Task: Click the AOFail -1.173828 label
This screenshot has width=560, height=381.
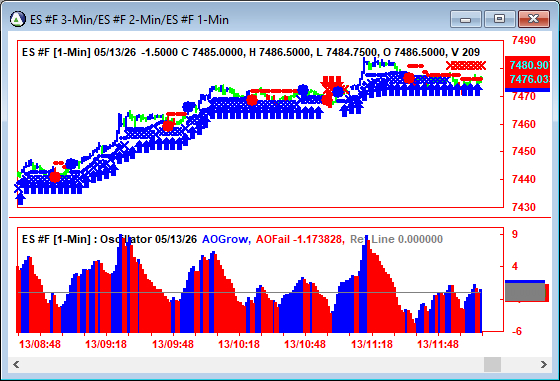Action: (300, 239)
